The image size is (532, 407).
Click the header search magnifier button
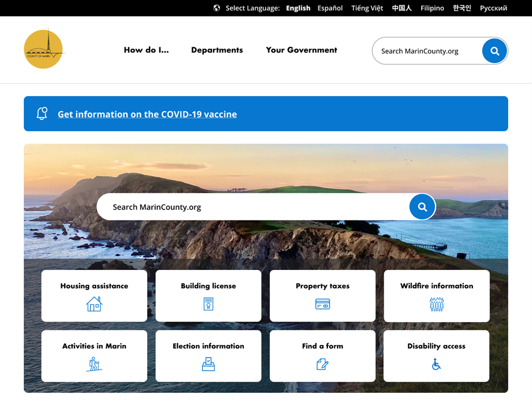click(494, 51)
